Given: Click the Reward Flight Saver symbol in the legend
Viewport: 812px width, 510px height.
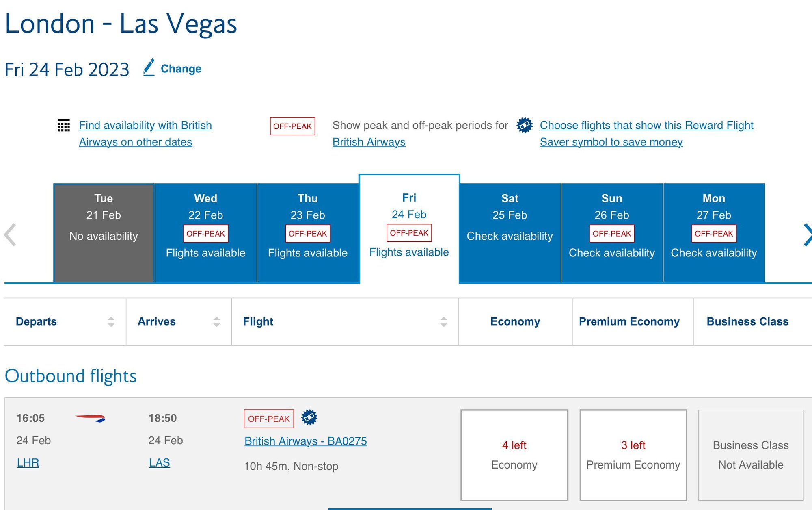Looking at the screenshot, I should tap(525, 125).
